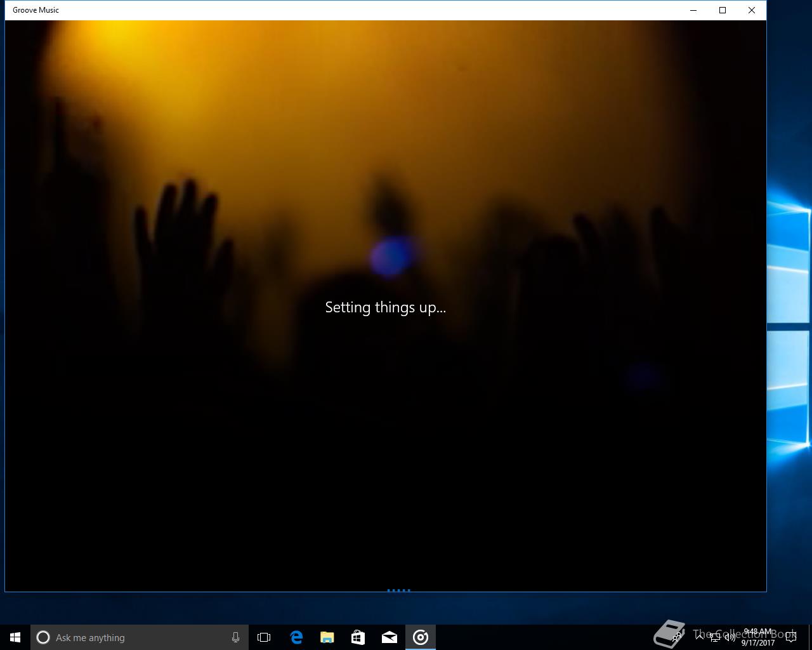
Task: Open the volume speaker tray icon
Action: [730, 637]
